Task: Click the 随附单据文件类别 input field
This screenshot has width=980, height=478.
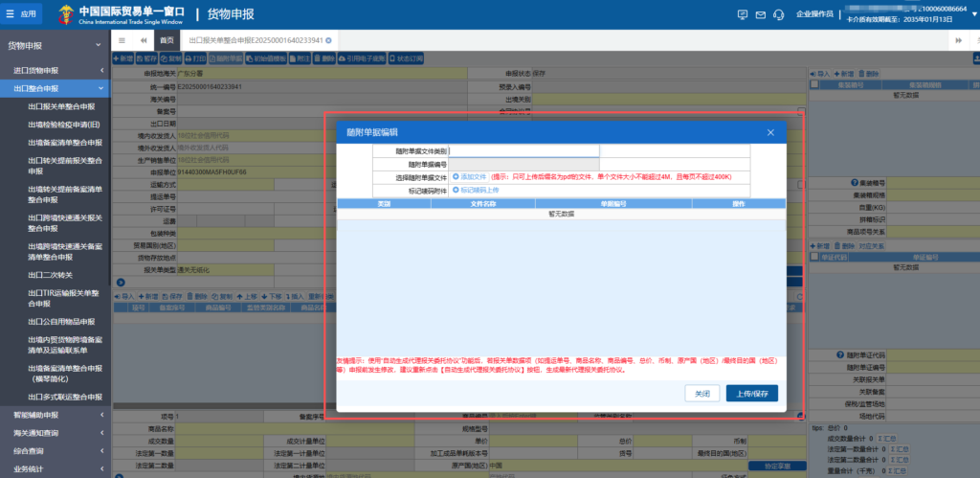Action: click(524, 150)
